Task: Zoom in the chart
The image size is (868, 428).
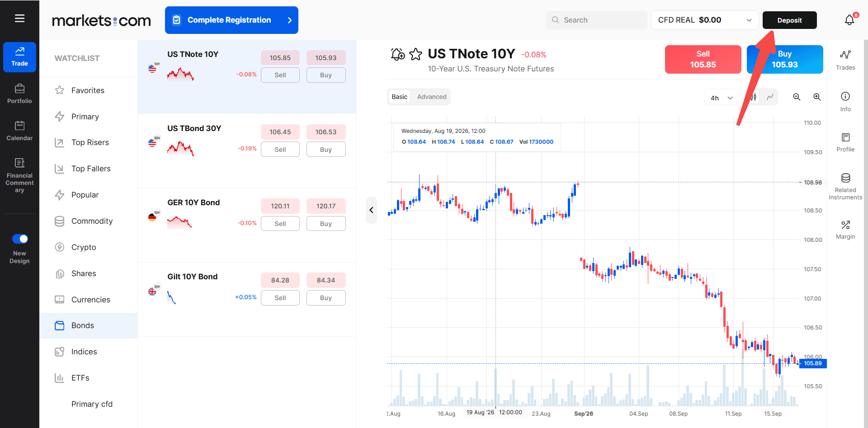Action: click(817, 97)
